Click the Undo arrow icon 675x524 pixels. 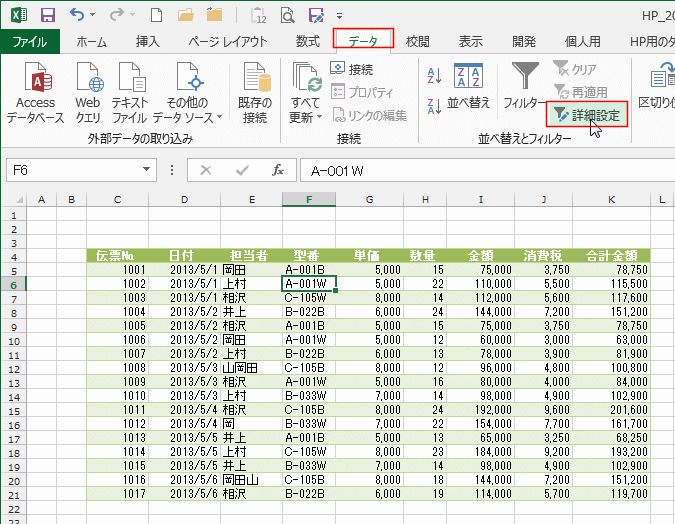pos(80,15)
